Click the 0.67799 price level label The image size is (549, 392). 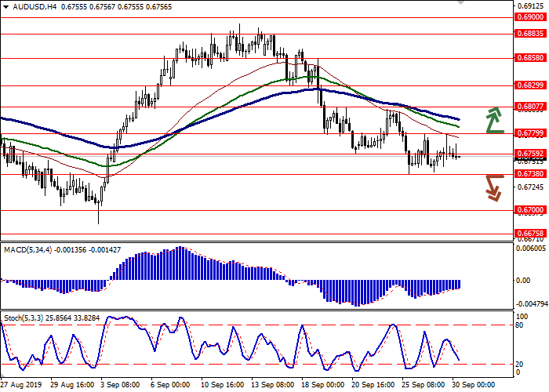coord(530,134)
